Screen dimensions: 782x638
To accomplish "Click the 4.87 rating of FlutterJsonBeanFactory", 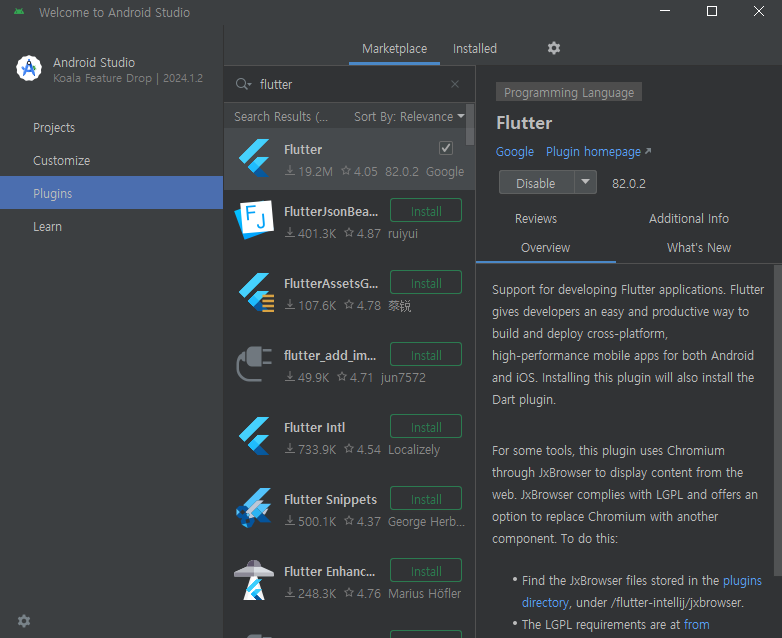I will click(363, 233).
